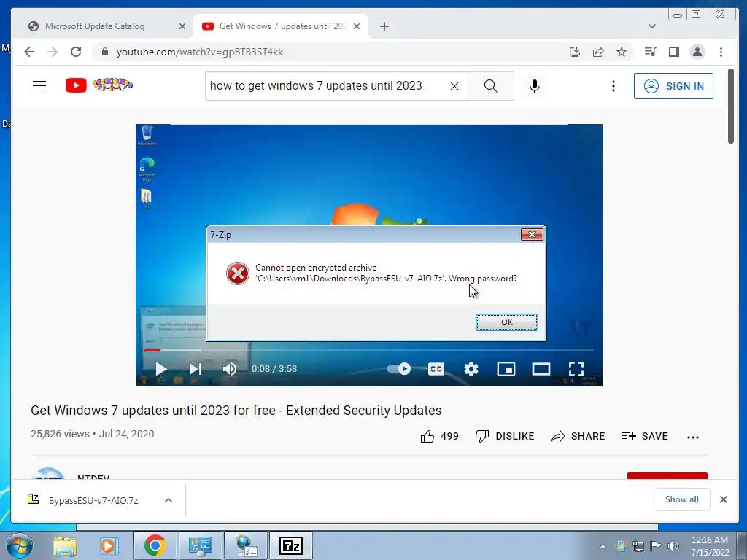The height and width of the screenshot is (560, 747).
Task: Open the Action Center flag icon
Action: [x=656, y=546]
